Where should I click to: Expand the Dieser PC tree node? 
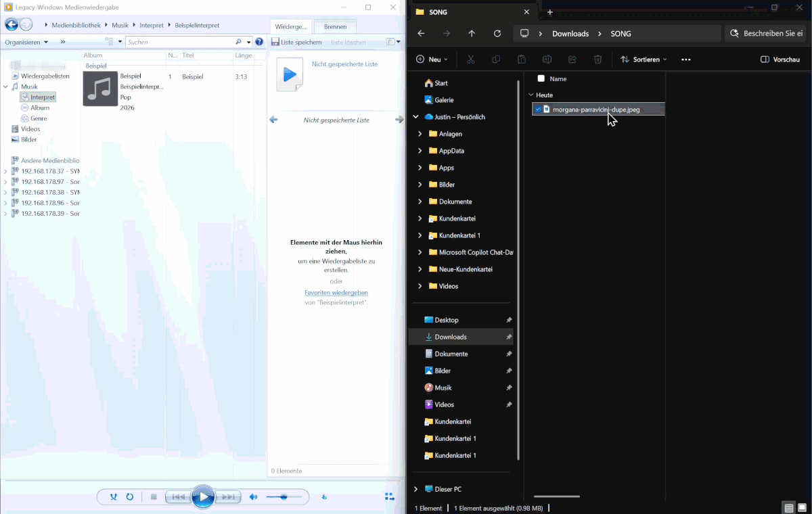point(415,489)
